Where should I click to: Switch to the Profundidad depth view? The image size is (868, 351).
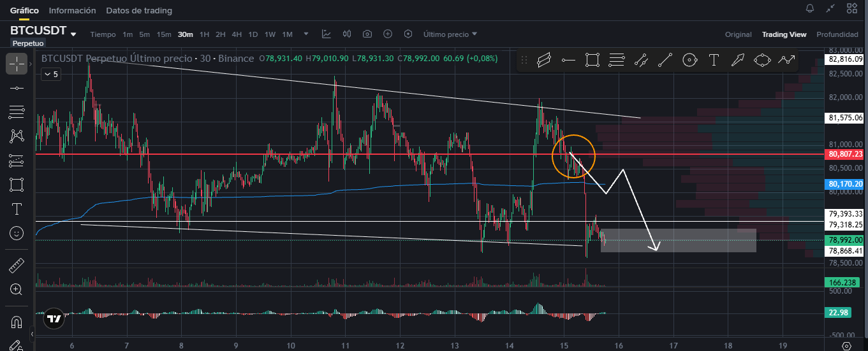pos(837,34)
